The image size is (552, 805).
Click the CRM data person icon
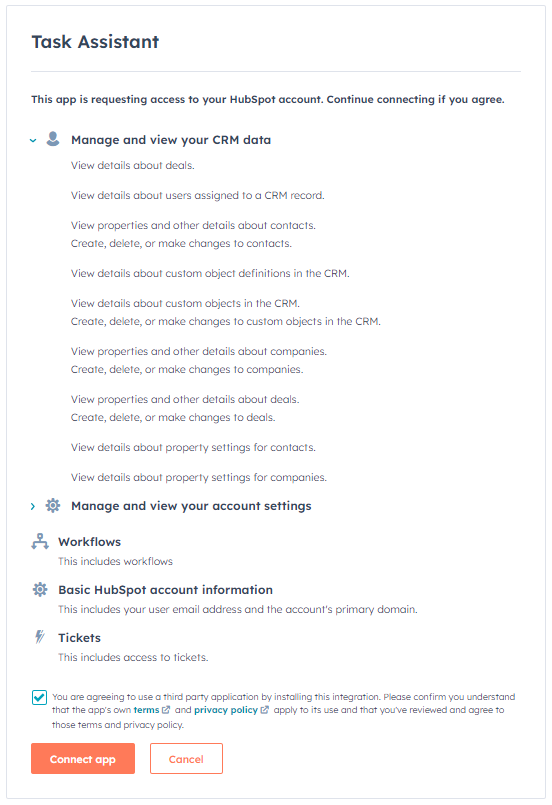click(53, 139)
